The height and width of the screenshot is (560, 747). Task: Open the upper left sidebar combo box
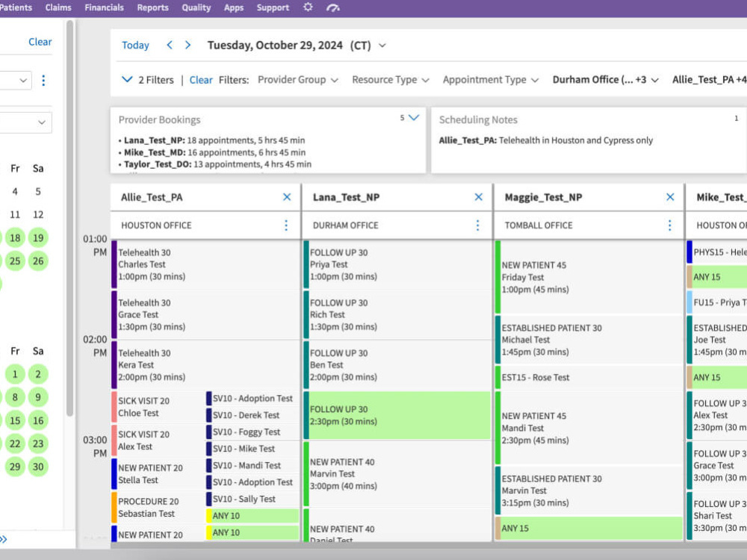[x=16, y=81]
